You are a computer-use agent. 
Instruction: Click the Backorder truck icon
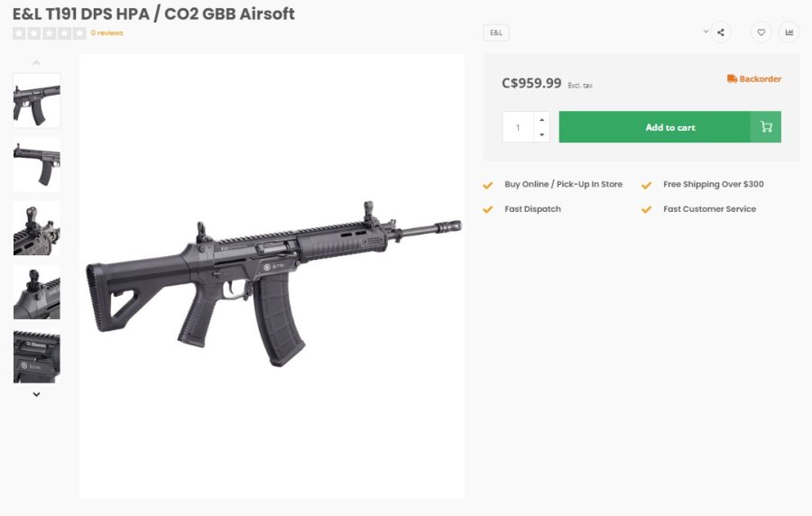coord(732,79)
